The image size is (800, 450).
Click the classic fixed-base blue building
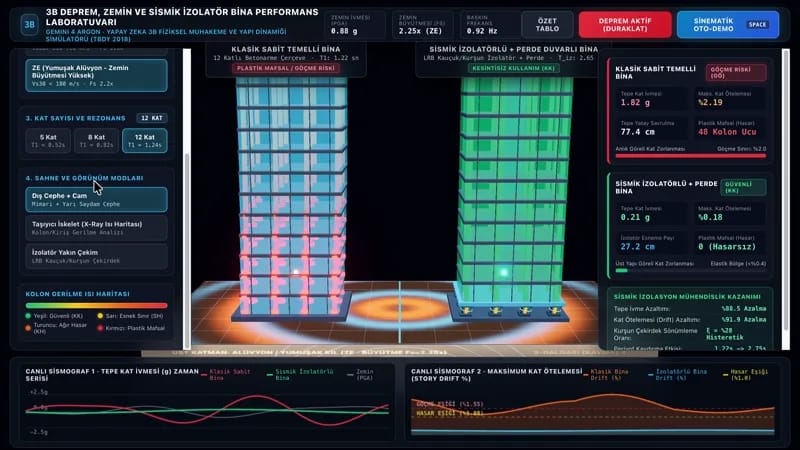click(x=291, y=196)
